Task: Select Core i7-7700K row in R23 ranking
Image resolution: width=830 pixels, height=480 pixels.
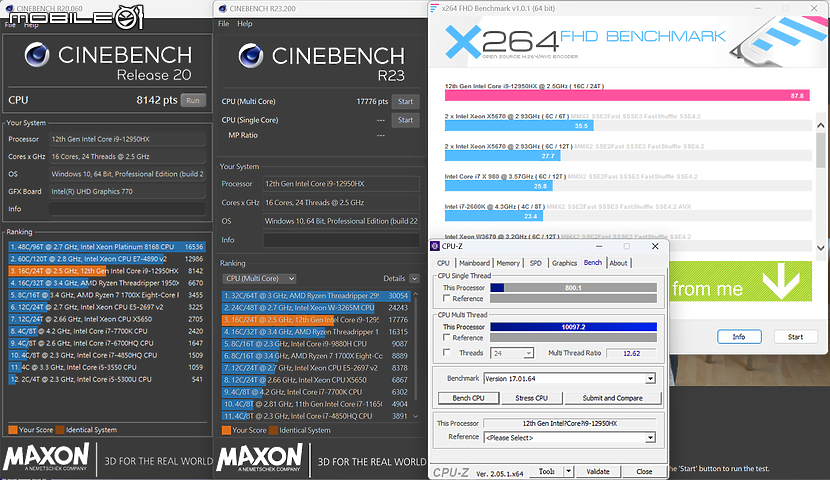Action: [x=316, y=392]
